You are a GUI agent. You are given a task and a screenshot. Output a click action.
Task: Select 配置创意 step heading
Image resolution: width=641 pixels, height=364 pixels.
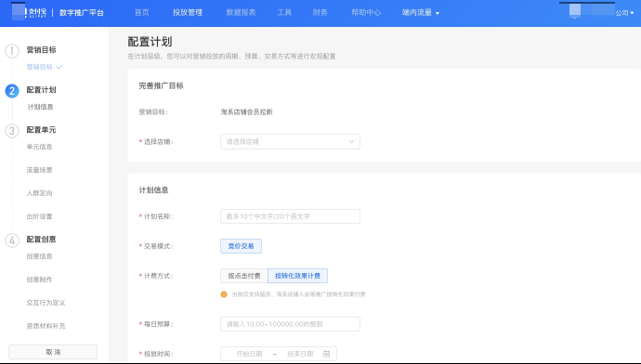[41, 240]
